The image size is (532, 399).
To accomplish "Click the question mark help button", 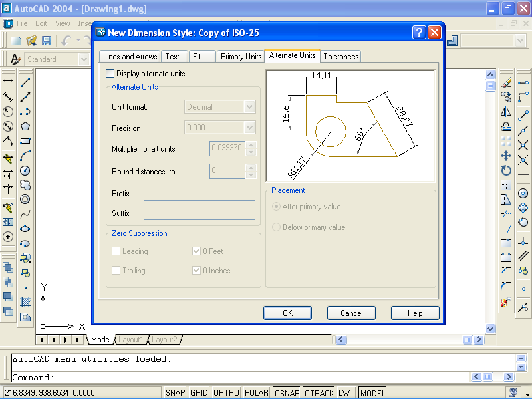I will [x=419, y=33].
